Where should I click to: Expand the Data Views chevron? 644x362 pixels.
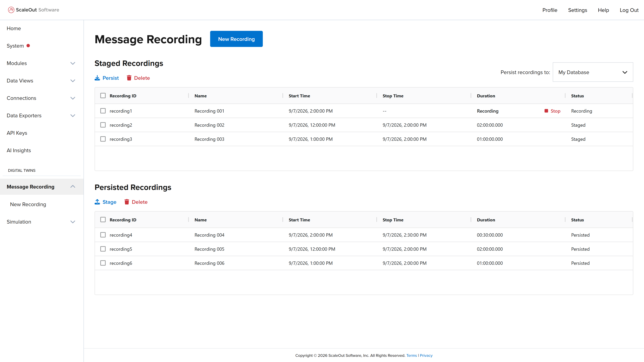pos(73,81)
